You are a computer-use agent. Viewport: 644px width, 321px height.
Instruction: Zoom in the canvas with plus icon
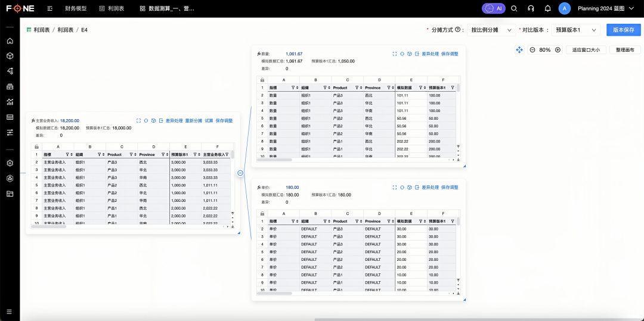pos(558,49)
